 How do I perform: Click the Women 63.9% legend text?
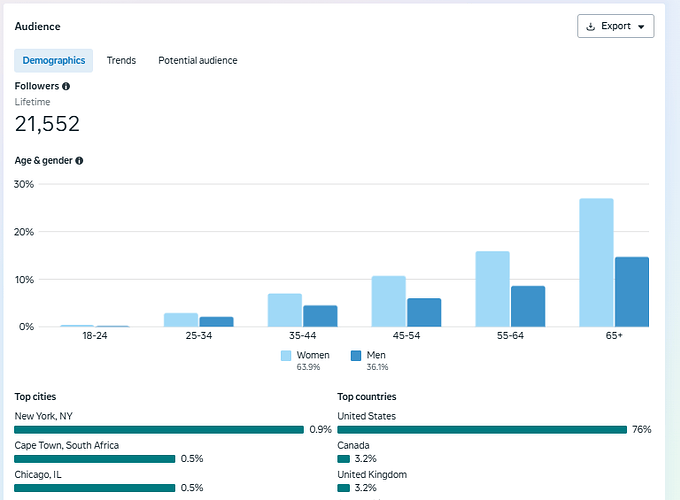313,360
